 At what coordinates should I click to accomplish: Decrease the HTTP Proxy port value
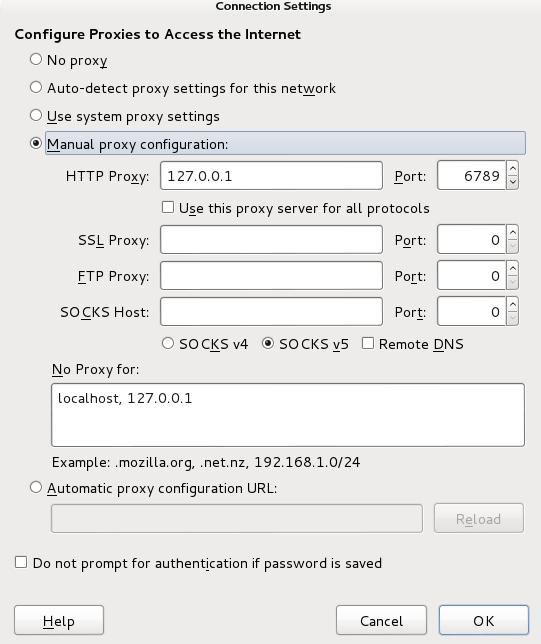point(512,182)
